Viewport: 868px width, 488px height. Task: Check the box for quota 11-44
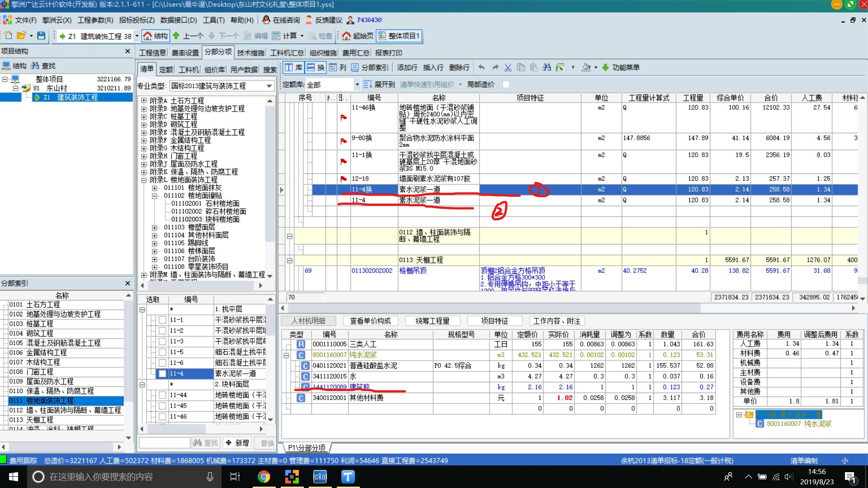pos(162,395)
